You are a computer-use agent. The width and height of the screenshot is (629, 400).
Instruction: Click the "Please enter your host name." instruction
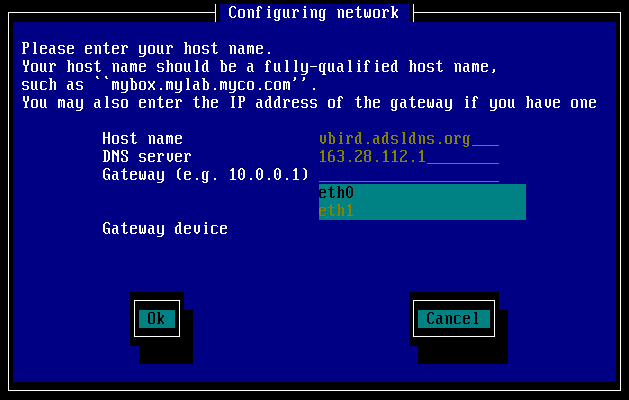pyautogui.click(x=147, y=49)
